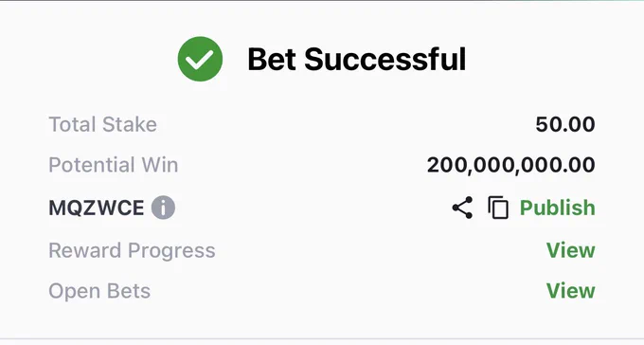Click the Bet Successful heading
This screenshot has width=644, height=345.
356,59
